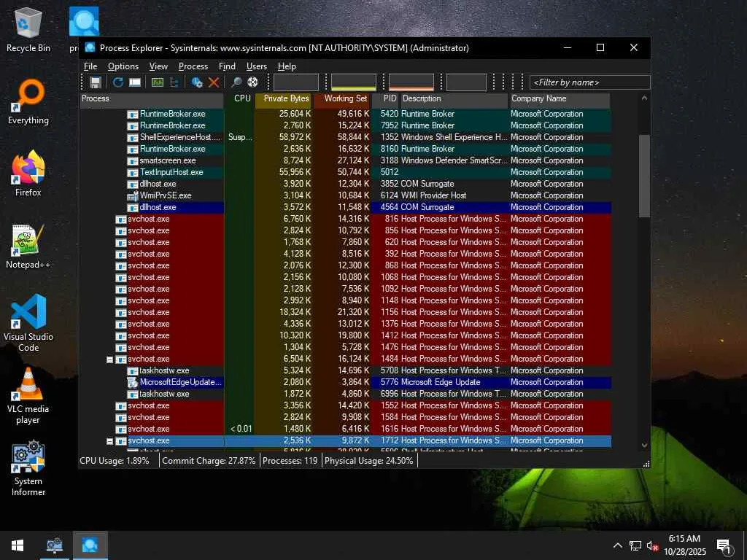Click the Processes: 119 status entry
747x560 pixels.
tap(290, 461)
